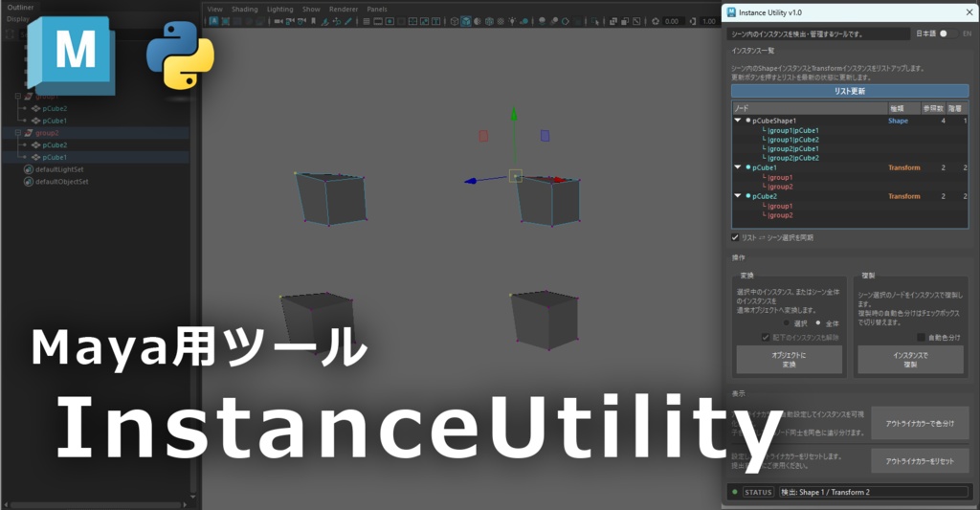The width and height of the screenshot is (980, 510).
Task: Toggle the Grid display icon in viewport toolbar
Action: click(367, 21)
